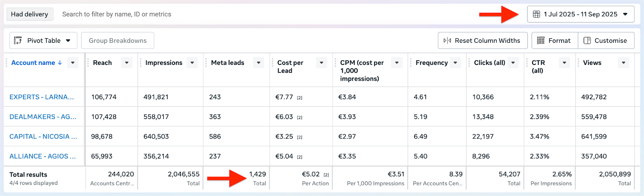This screenshot has height=196, width=644.
Task: Click the Group Breakdowns button
Action: pos(118,41)
